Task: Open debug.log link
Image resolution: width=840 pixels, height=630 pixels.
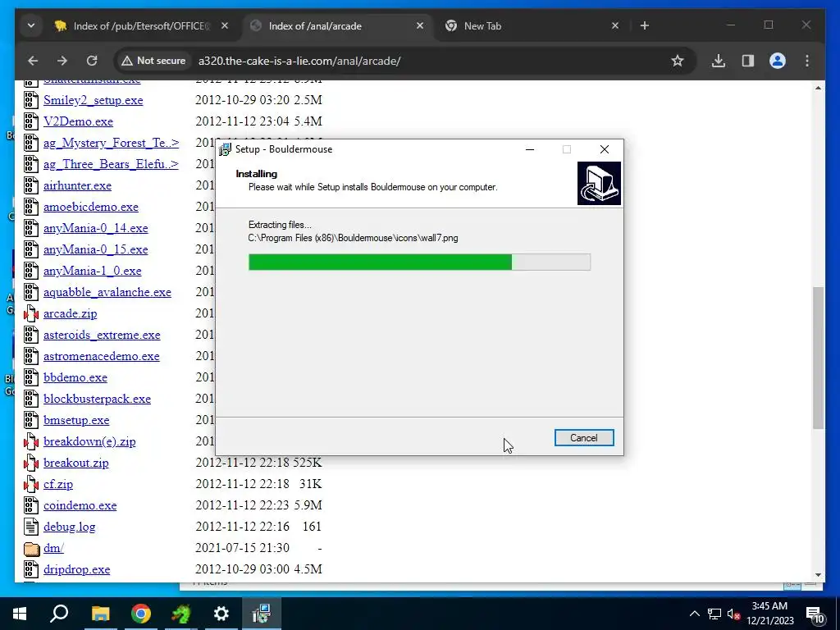Action: pyautogui.click(x=70, y=527)
